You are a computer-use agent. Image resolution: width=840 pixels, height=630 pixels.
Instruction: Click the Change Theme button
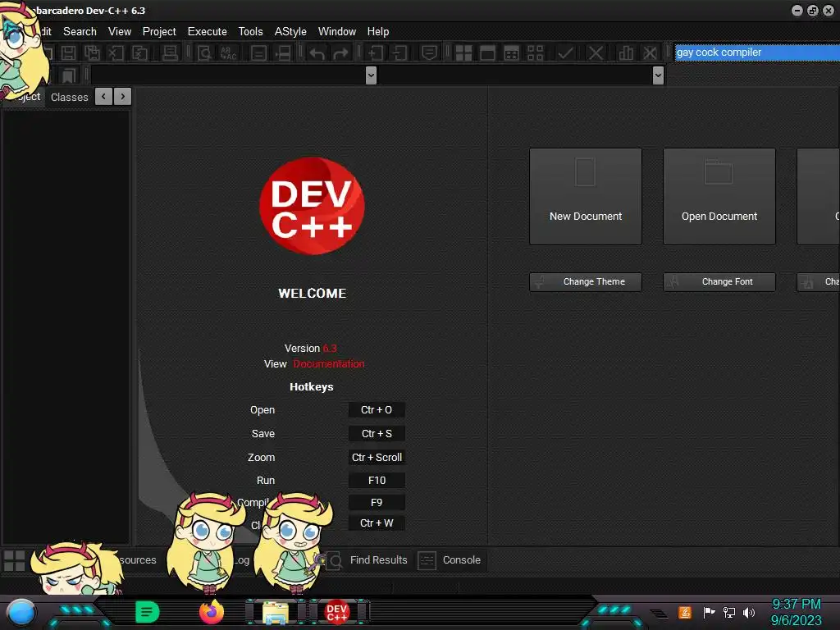586,282
